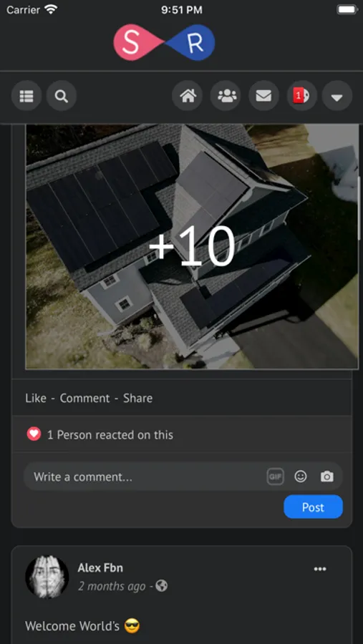Attach photo with camera icon
Image resolution: width=363 pixels, height=644 pixels.
(326, 477)
